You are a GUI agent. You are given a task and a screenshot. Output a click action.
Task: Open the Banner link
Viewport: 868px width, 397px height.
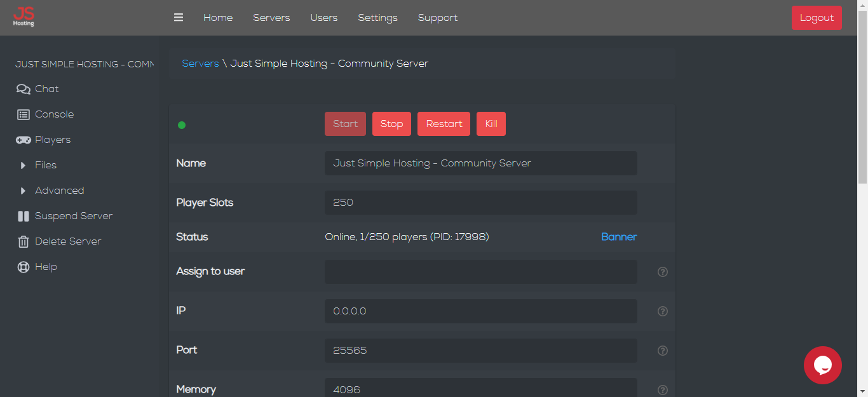tap(619, 237)
